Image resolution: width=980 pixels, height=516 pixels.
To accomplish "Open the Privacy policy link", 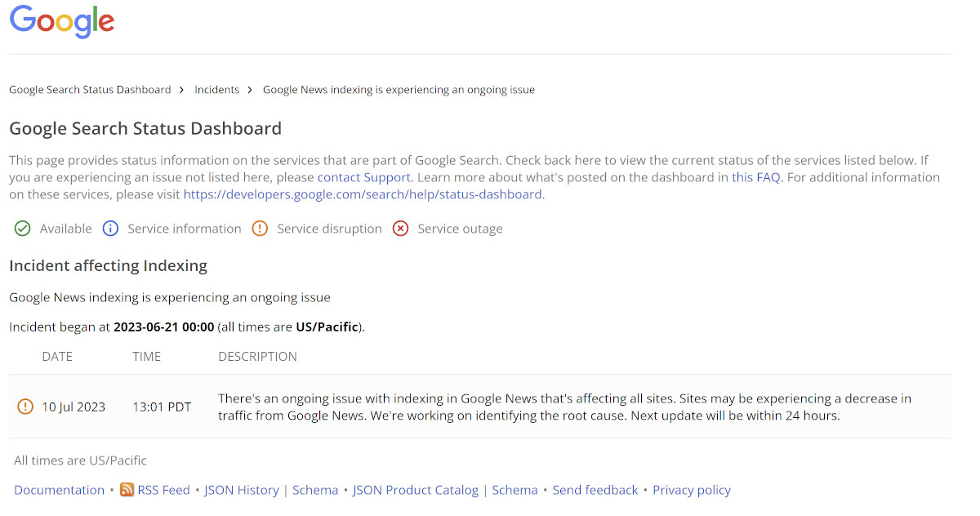I will (692, 490).
